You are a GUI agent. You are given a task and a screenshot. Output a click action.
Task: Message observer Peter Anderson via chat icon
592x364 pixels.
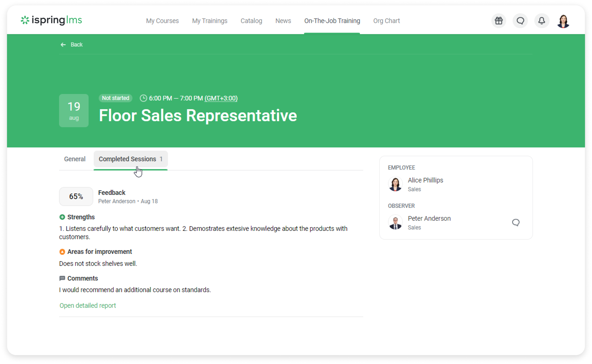516,222
